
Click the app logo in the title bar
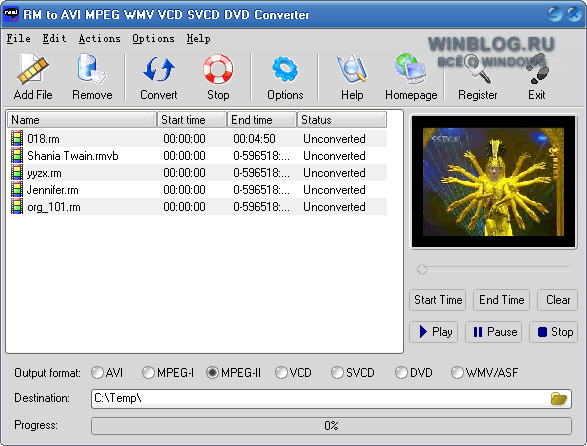(x=10, y=15)
